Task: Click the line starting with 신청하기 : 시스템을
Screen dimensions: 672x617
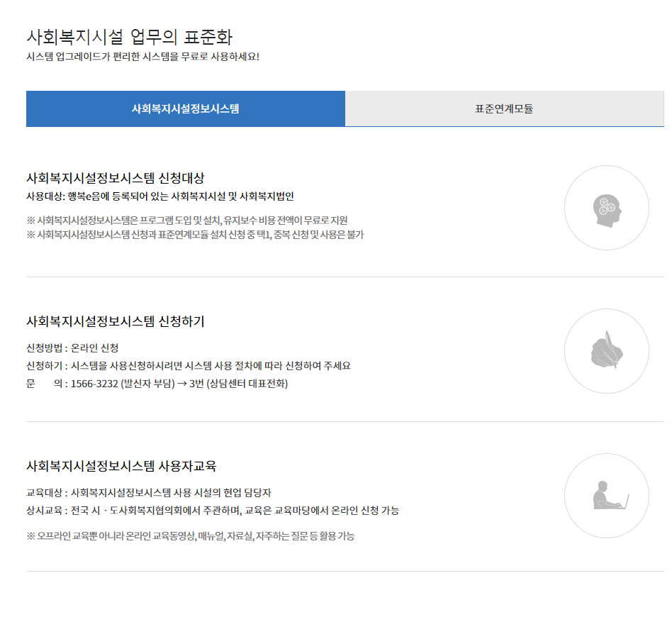Action: [189, 366]
